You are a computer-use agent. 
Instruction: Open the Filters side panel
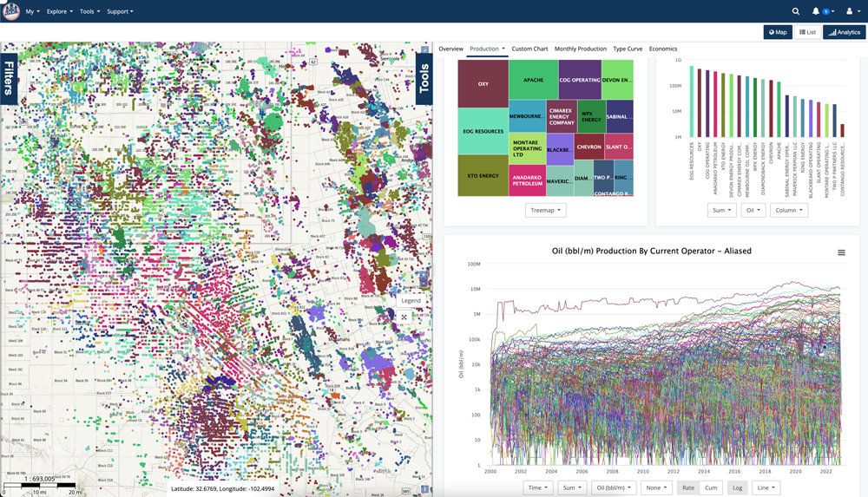click(10, 79)
